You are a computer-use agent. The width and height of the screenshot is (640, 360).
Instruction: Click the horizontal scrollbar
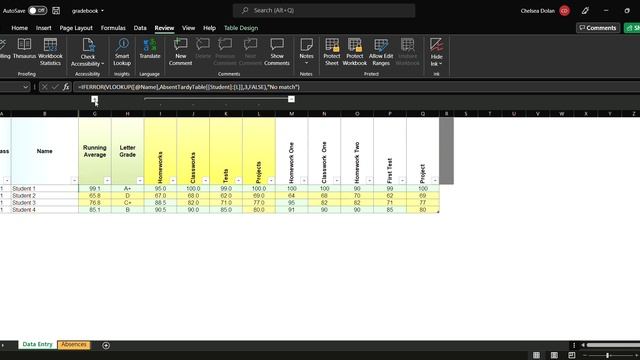click(x=612, y=345)
